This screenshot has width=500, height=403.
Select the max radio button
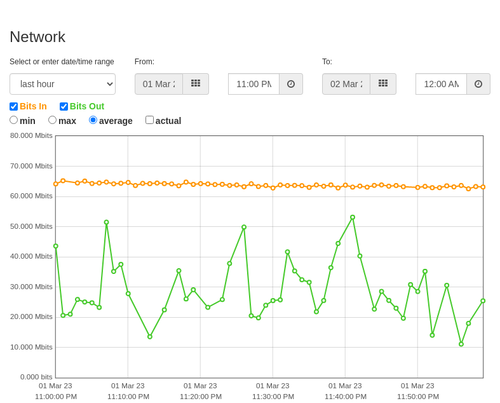(x=52, y=120)
